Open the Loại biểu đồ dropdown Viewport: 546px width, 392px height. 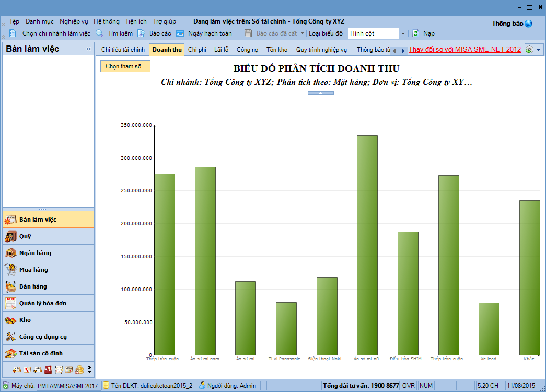[403, 33]
